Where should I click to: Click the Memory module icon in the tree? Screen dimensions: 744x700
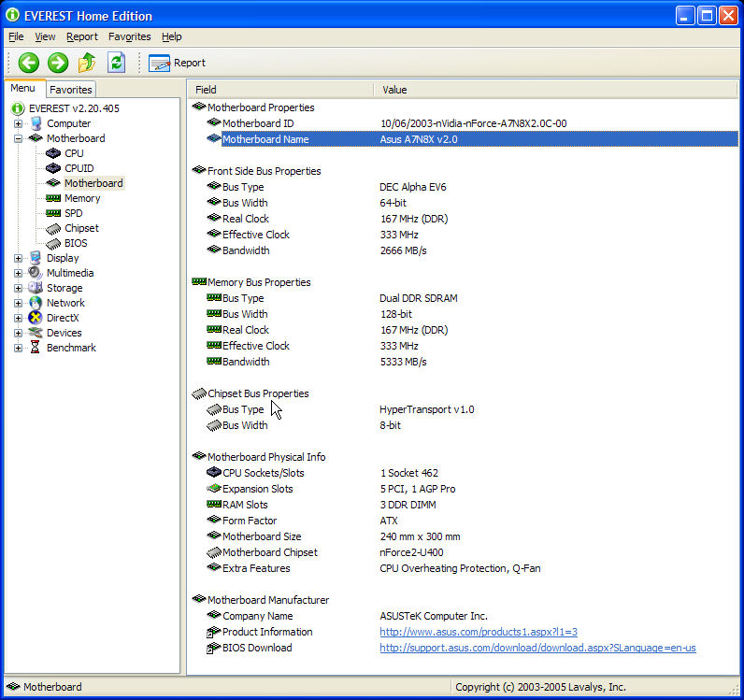click(x=53, y=198)
